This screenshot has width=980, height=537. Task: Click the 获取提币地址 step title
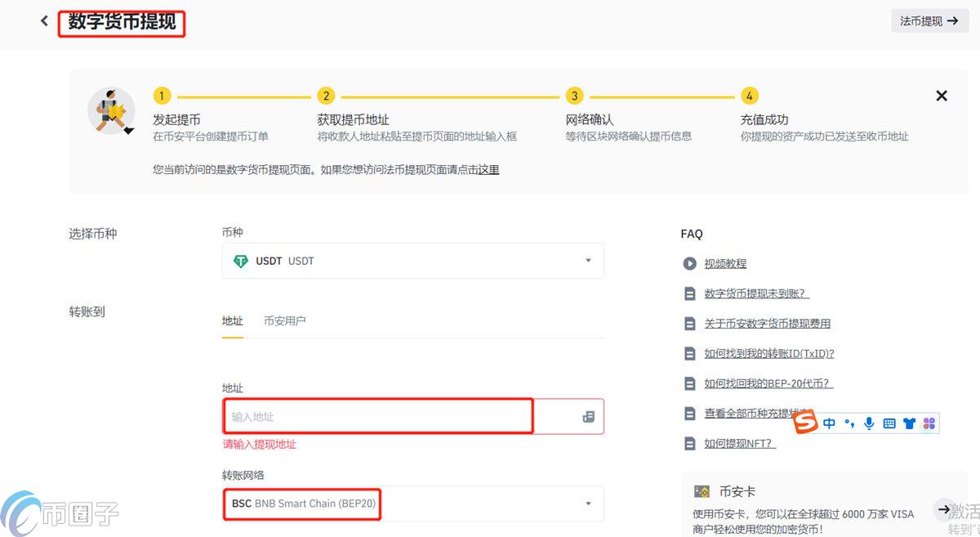pyautogui.click(x=353, y=119)
